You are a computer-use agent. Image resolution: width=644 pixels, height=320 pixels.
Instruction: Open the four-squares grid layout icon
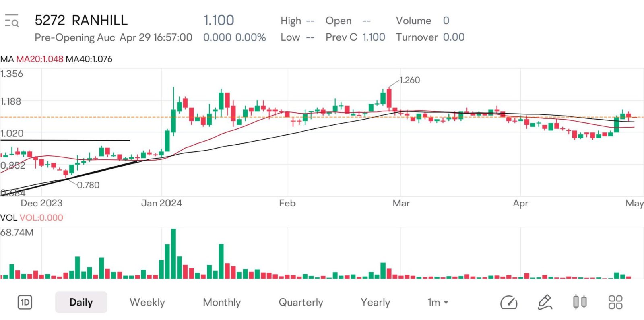[x=615, y=302]
